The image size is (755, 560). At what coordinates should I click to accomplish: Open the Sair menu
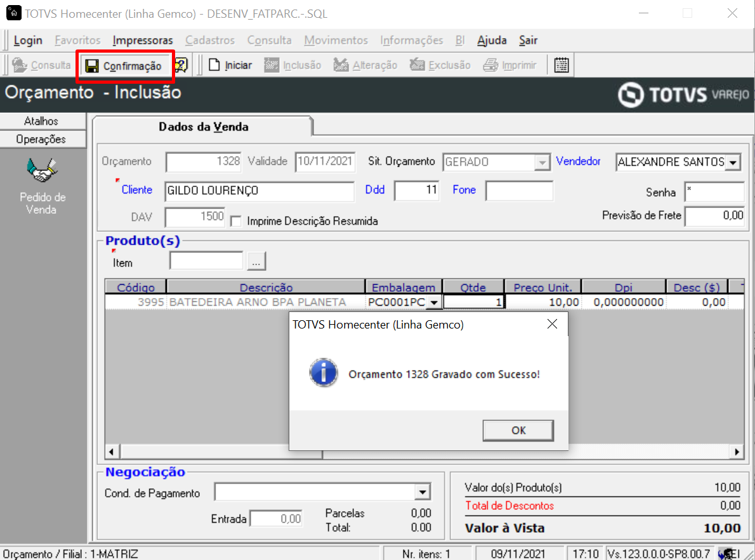tap(528, 41)
